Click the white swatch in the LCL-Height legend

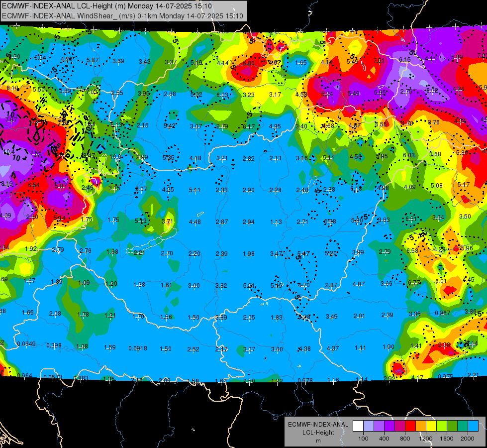point(358,426)
